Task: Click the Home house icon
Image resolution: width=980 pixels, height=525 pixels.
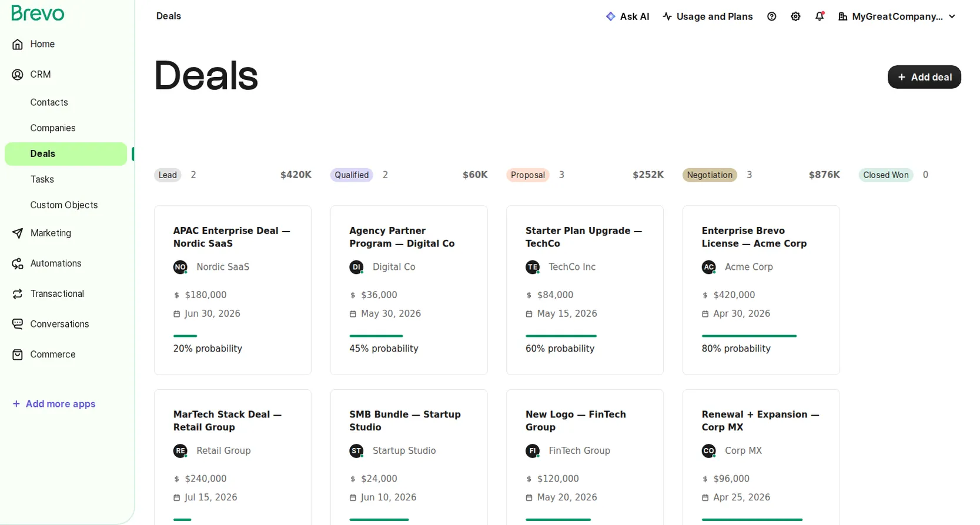Action: pos(18,44)
